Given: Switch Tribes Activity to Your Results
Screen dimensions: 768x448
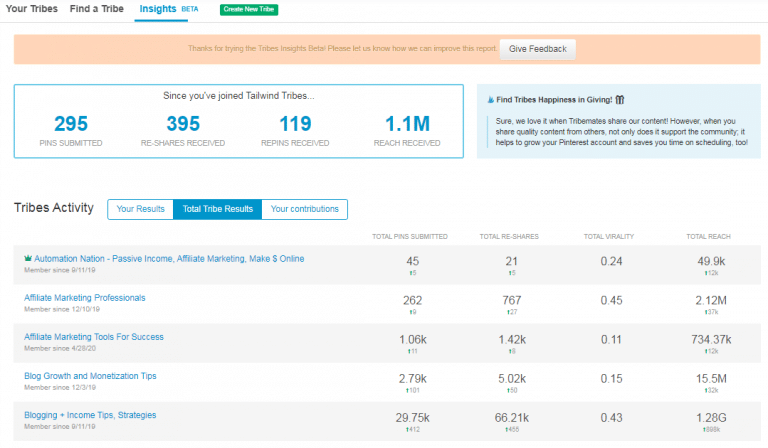Looking at the screenshot, I should pos(141,209).
